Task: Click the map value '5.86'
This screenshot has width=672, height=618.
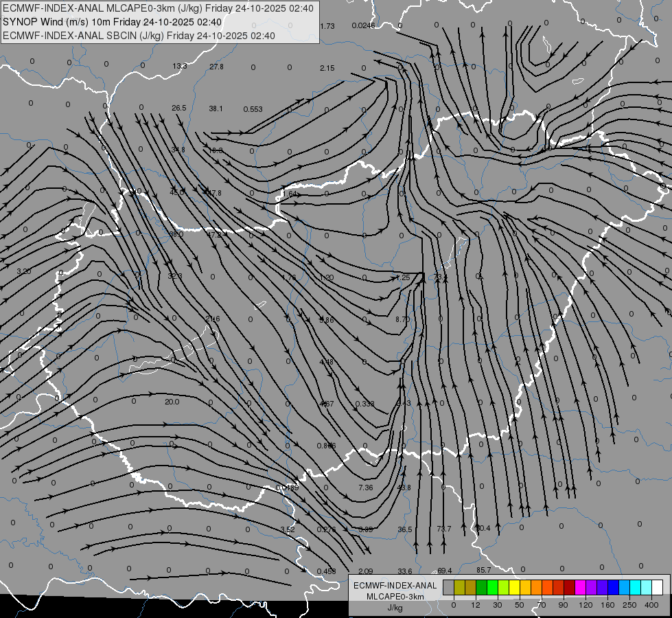Action: (327, 320)
